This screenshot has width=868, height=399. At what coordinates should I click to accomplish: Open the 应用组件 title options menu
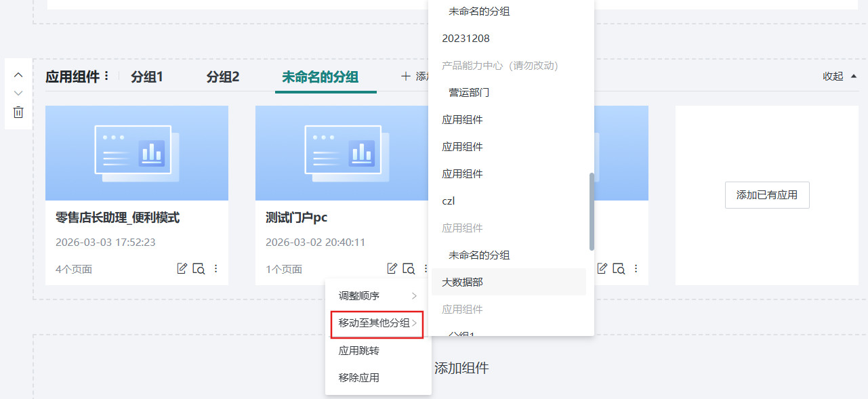[x=106, y=77]
